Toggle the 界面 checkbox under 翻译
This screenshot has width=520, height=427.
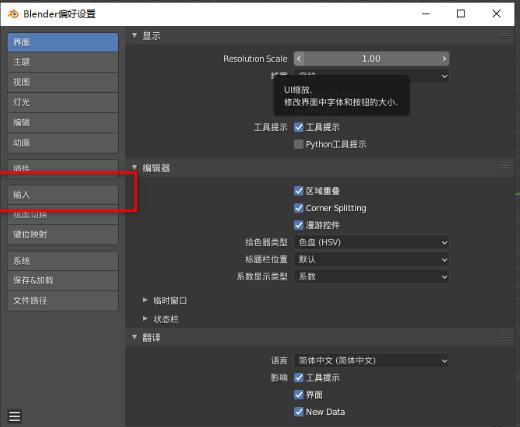(299, 395)
